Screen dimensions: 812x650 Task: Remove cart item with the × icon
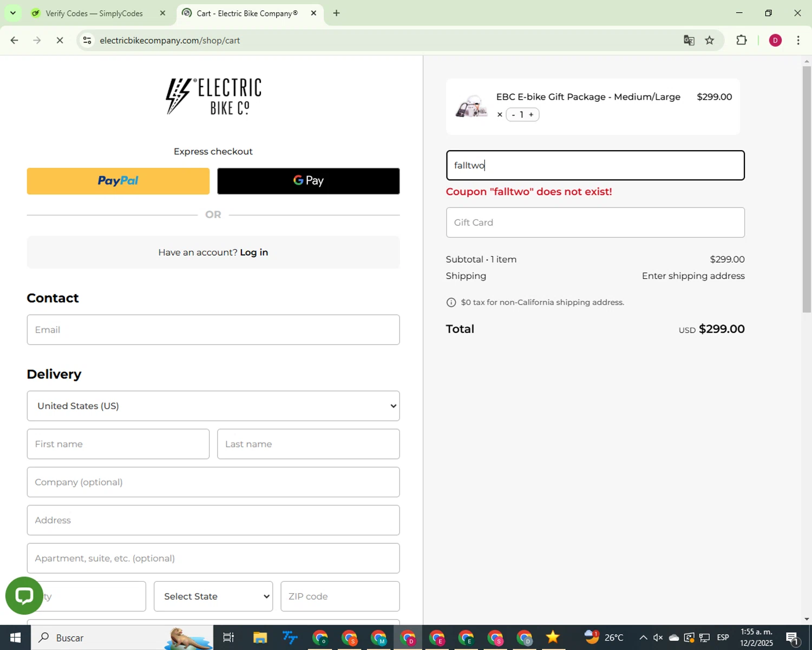pos(500,115)
